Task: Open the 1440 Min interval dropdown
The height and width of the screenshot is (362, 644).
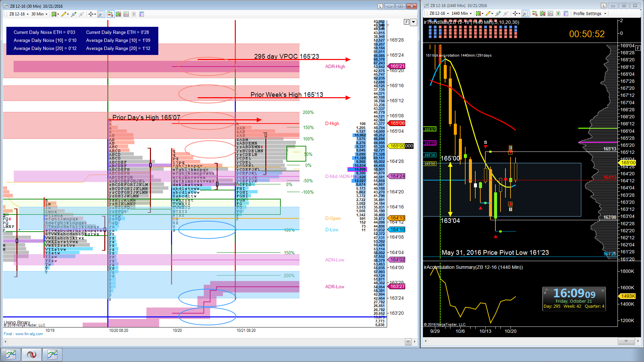Action: click(x=462, y=13)
